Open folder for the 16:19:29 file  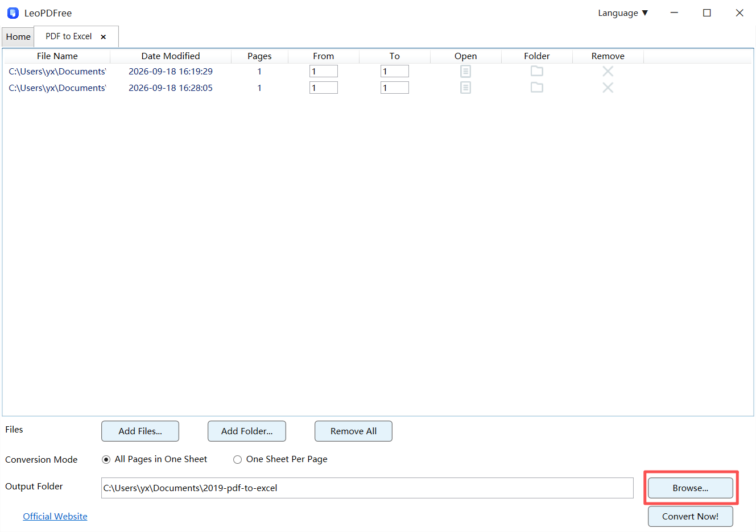pyautogui.click(x=536, y=71)
